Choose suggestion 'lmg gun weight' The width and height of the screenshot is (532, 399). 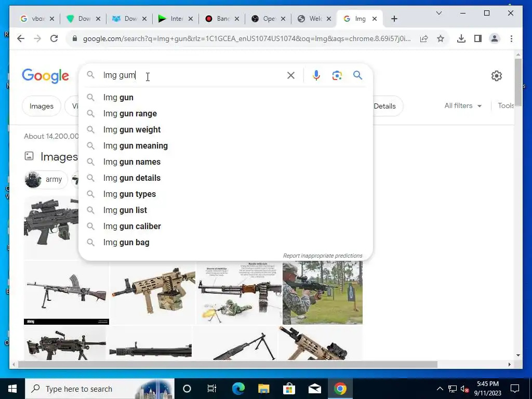(x=225, y=129)
